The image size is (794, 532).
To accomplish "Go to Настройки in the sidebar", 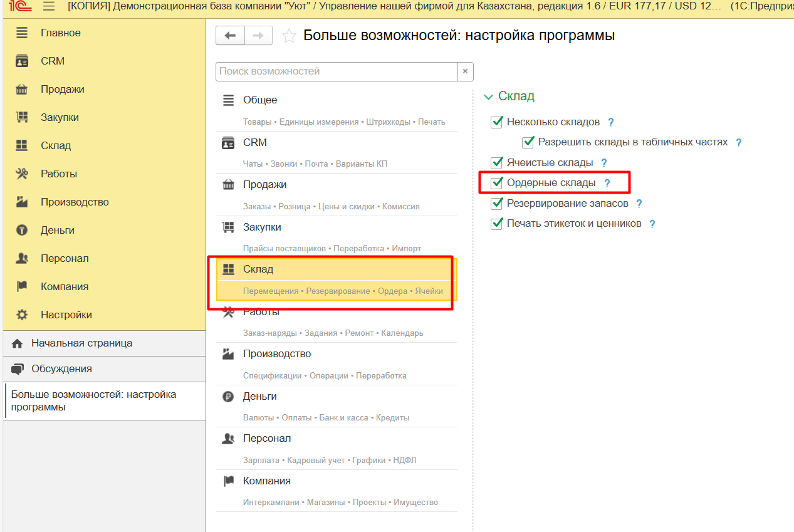I will tap(66, 315).
